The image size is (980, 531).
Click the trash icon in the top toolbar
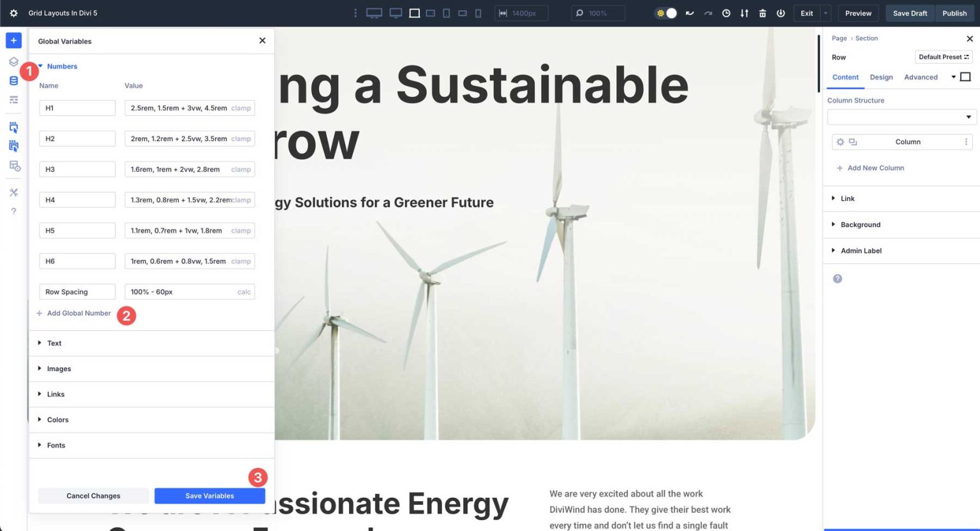coord(762,13)
